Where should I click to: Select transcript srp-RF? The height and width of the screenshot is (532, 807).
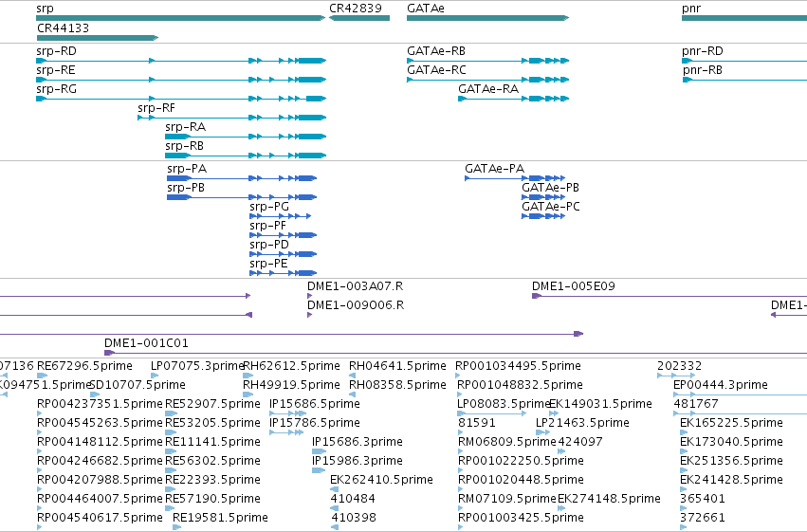[x=232, y=118]
